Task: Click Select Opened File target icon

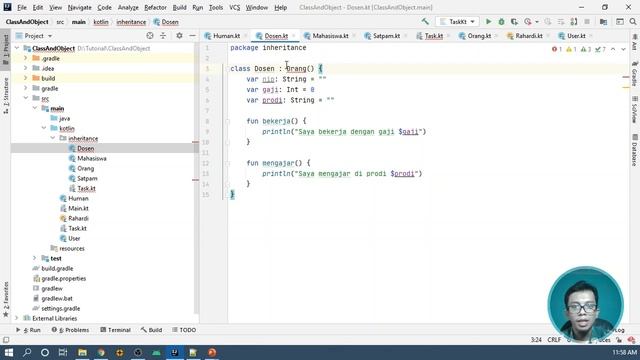Action: pyautogui.click(x=150, y=36)
